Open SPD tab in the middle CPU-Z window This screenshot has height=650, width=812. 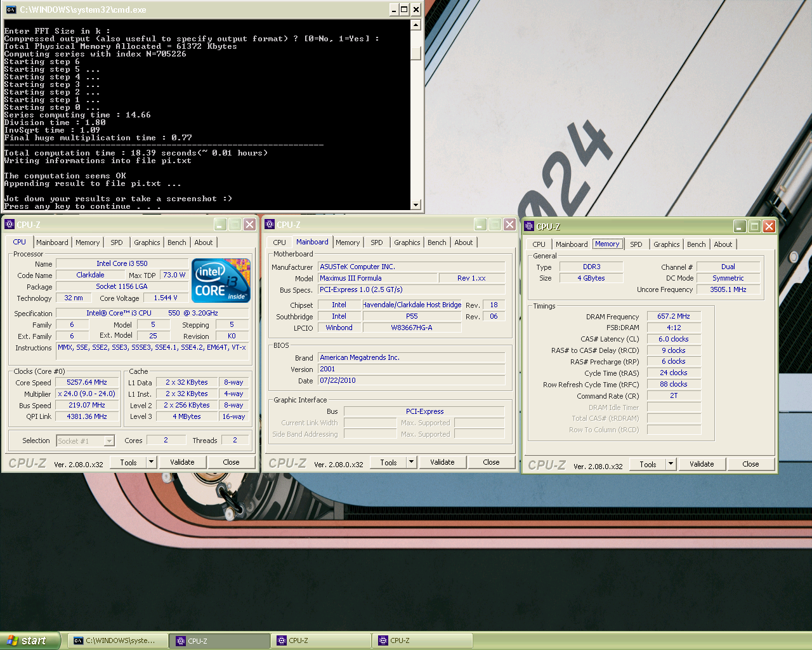click(x=377, y=242)
